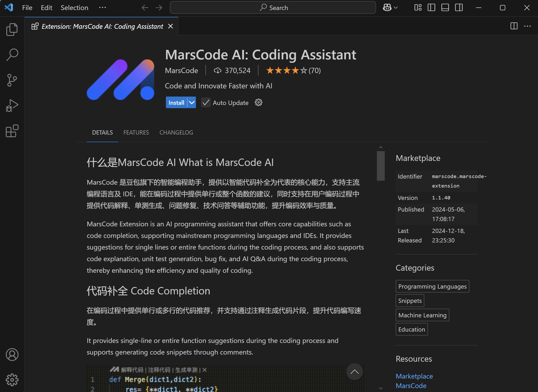Install the MarsCode AI extension
538x392 pixels.
176,102
